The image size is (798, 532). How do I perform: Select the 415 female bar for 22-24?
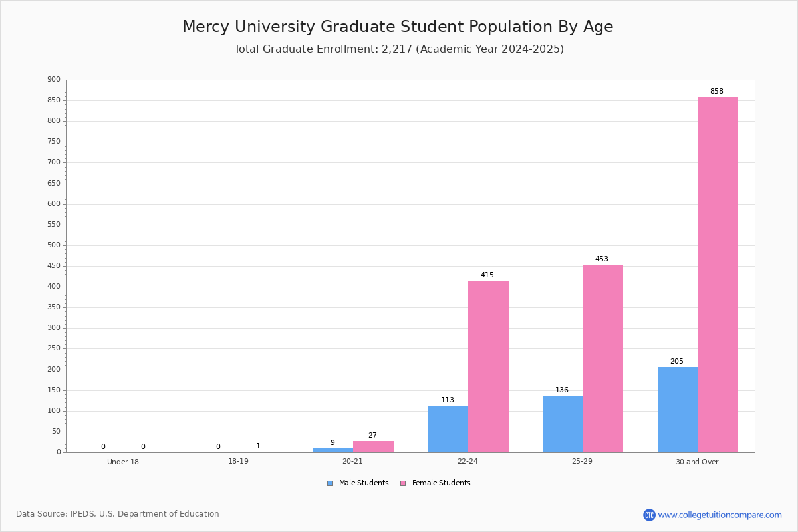[488, 366]
